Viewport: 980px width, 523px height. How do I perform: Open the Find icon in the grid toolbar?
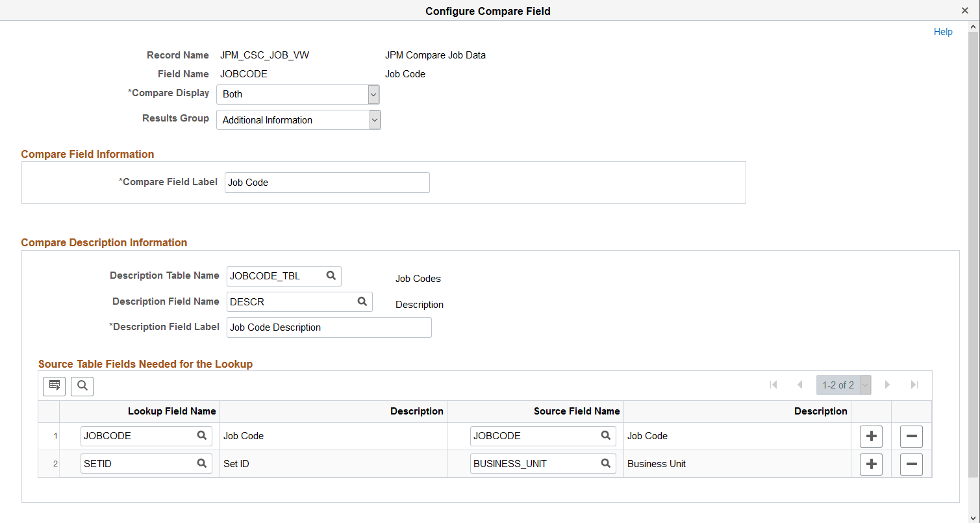tap(82, 386)
